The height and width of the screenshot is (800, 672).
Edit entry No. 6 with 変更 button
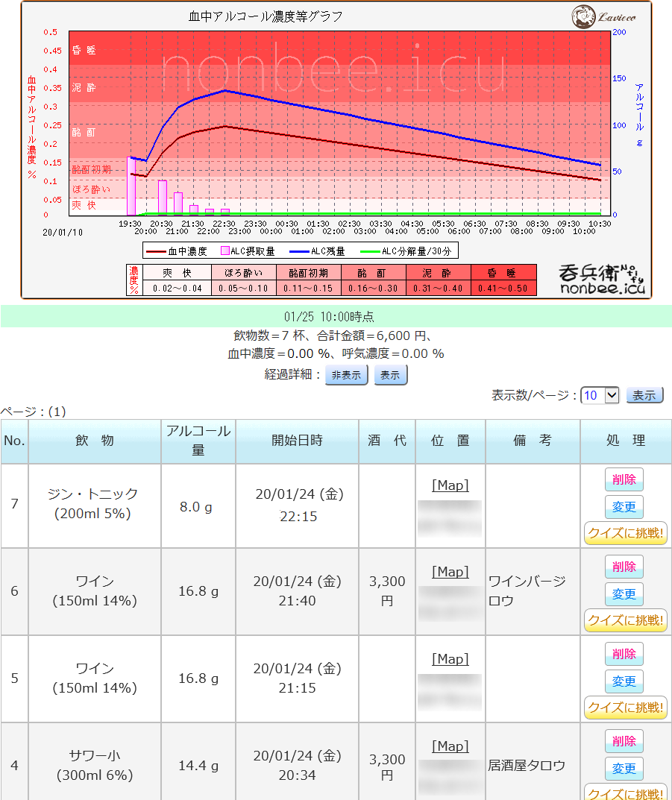(624, 594)
